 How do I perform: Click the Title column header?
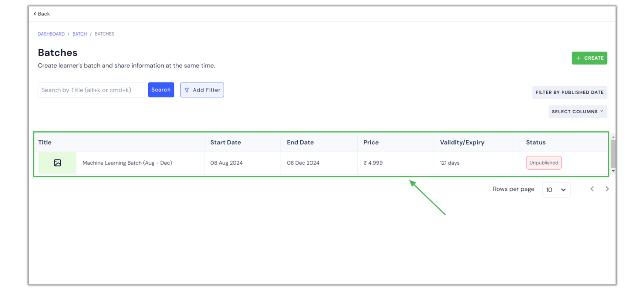coord(45,142)
